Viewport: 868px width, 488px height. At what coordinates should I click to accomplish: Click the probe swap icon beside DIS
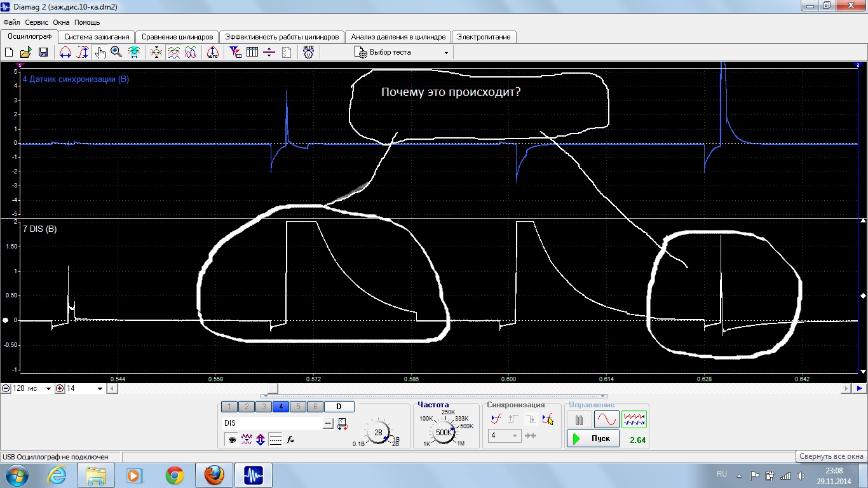(342, 423)
